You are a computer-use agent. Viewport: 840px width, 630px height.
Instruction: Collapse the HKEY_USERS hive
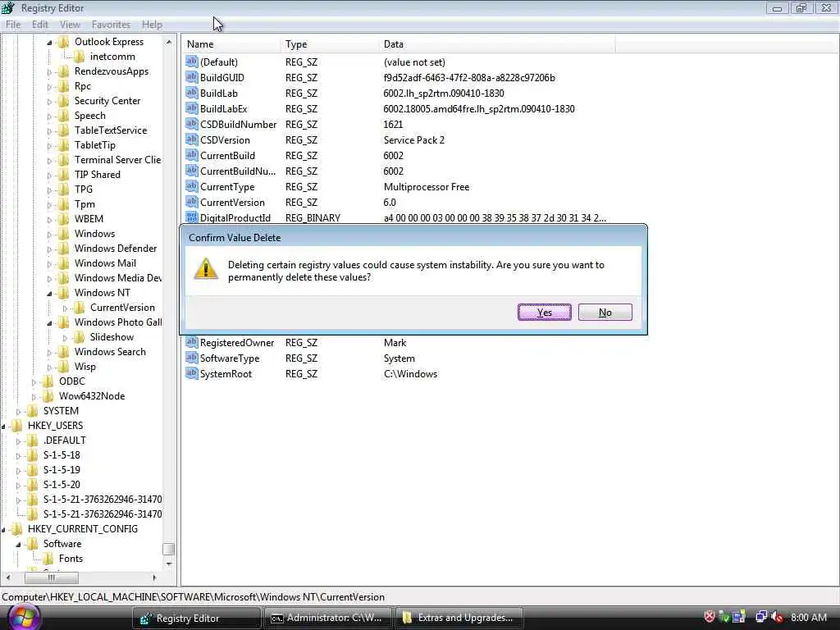[3, 427]
